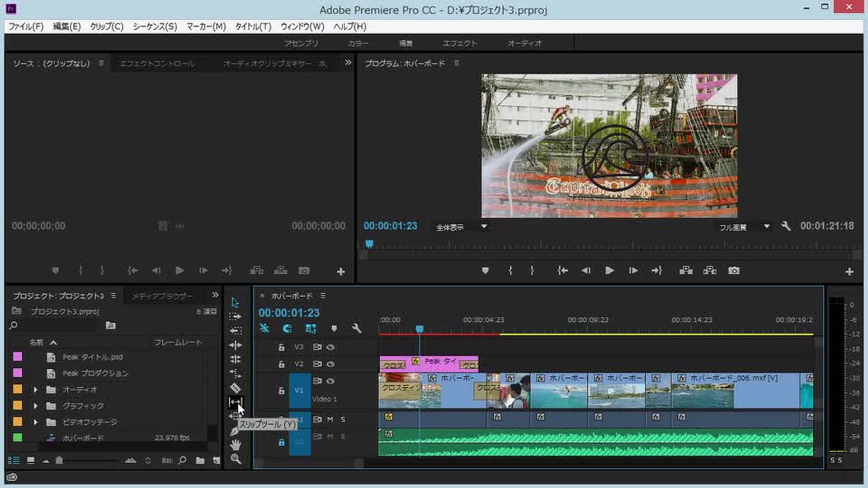Toggle V3 track lock
This screenshot has height=488, width=868.
click(x=281, y=347)
